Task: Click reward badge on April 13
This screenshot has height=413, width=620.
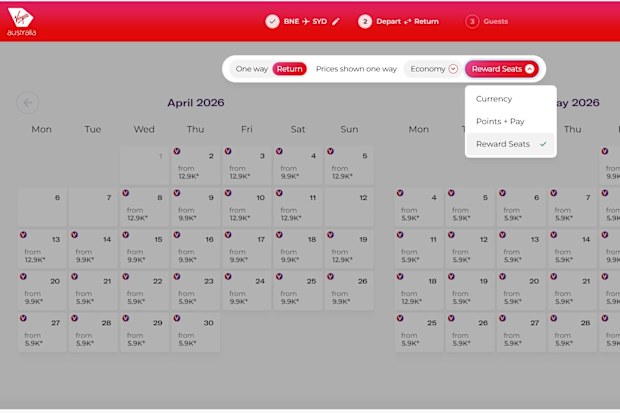Action: 23,235
